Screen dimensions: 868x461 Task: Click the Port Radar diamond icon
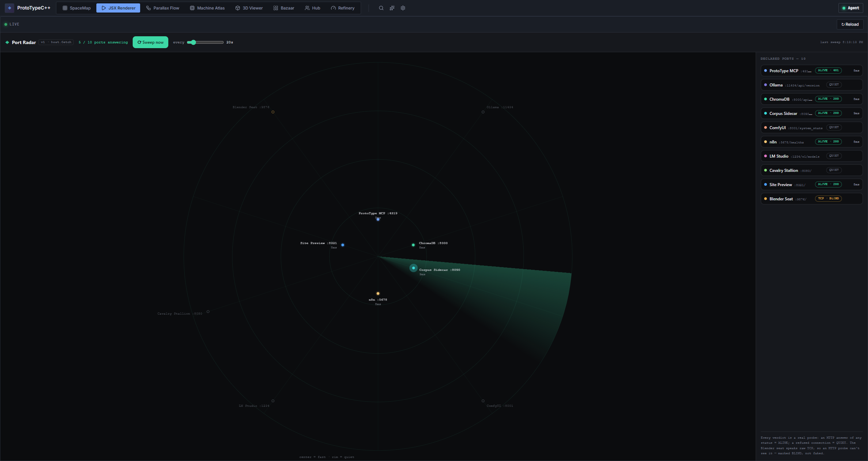[7, 42]
